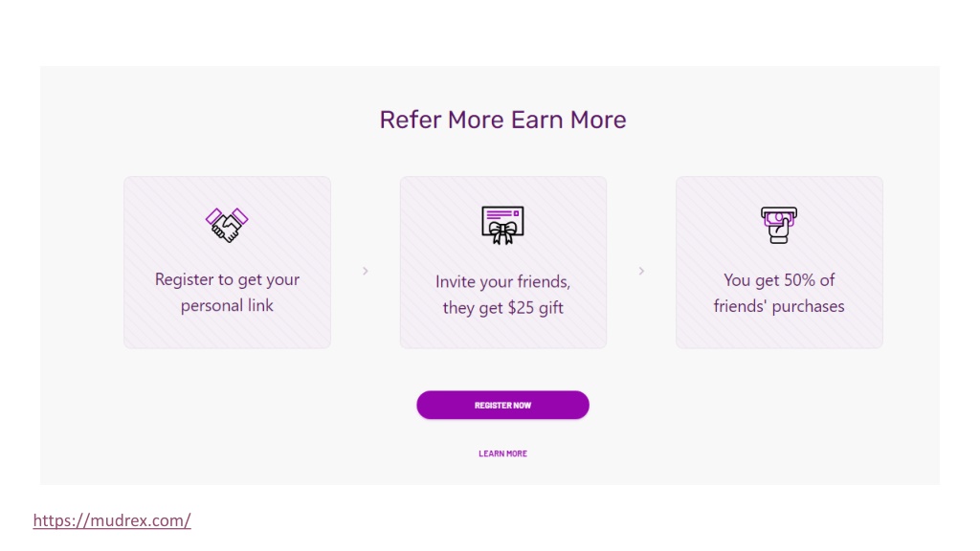Open the https://mudrex.com/ hyperlink
This screenshot has height=551, width=980.
click(x=112, y=520)
